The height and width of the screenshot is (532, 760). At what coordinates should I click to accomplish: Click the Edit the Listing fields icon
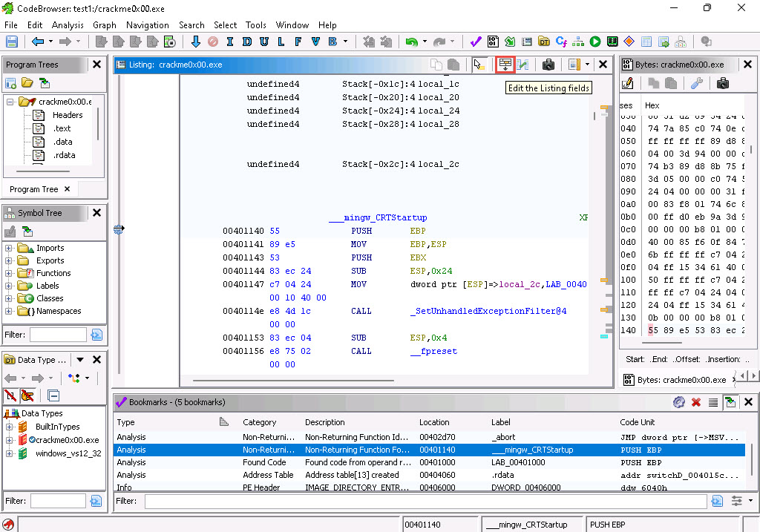click(505, 65)
